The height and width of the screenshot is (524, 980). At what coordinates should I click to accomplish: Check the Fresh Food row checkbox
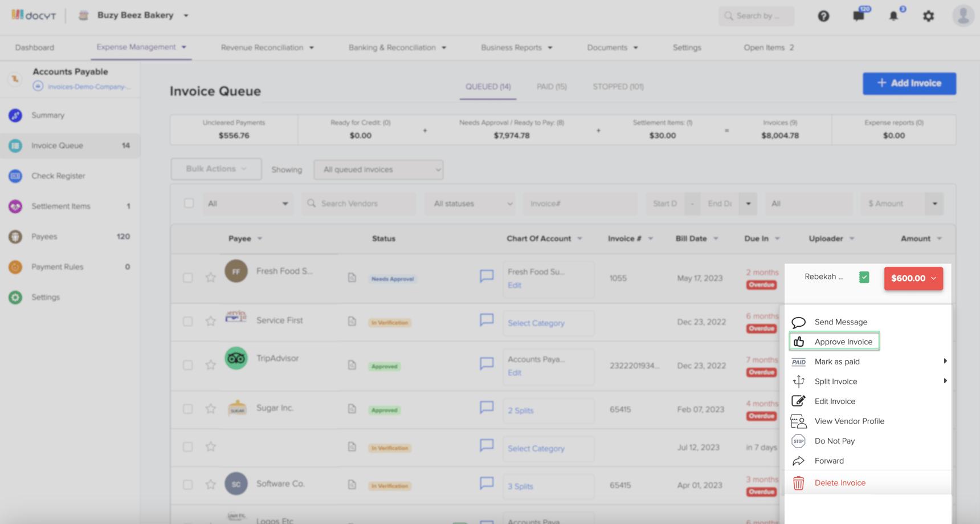click(188, 277)
